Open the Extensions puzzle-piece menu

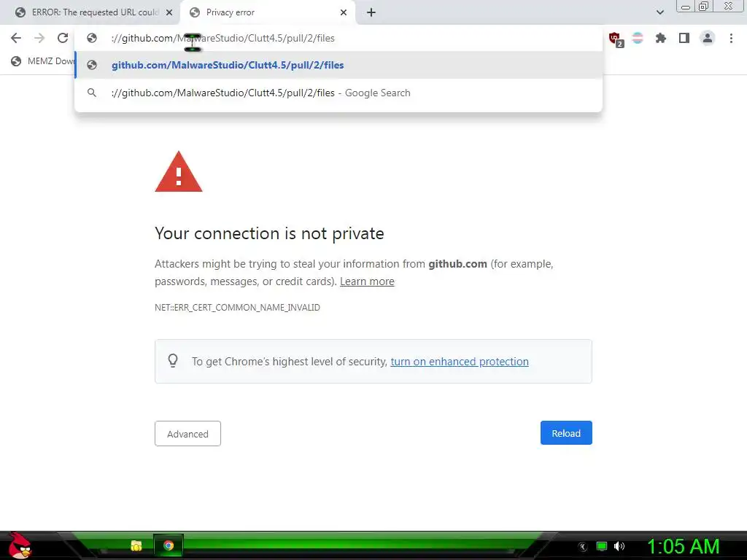[x=661, y=38]
